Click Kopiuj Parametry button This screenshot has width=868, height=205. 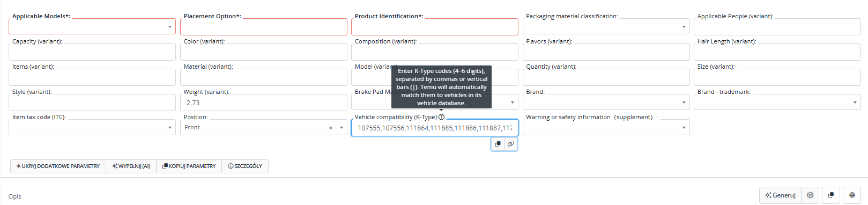pos(189,166)
